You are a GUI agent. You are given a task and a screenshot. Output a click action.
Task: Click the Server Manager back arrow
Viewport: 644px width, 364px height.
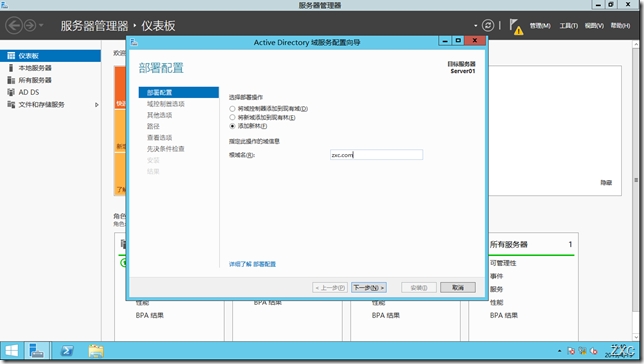14,25
